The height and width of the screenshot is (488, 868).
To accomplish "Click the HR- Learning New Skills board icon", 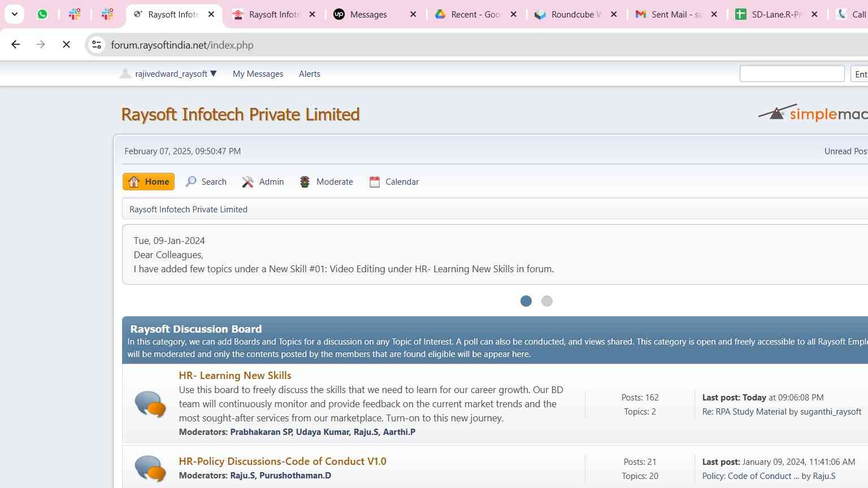I will (x=150, y=404).
